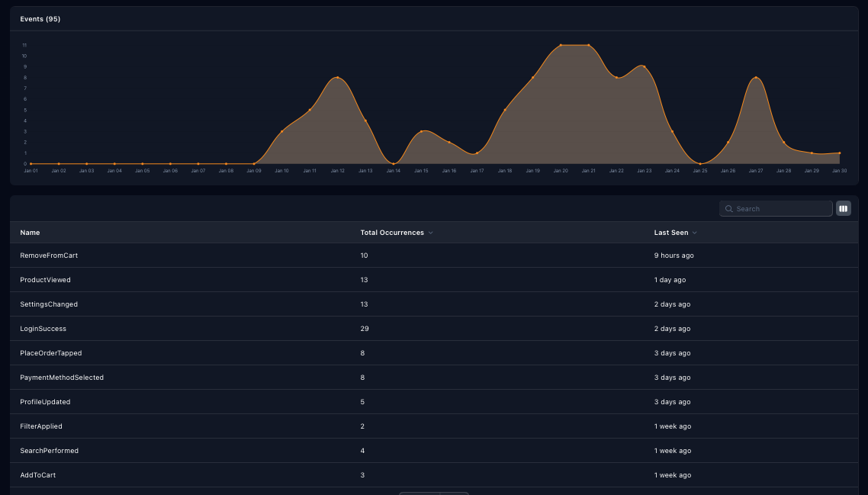Screen dimensions: 868x495
Task: Select the ProfileUpdated event entry
Action: coord(44,402)
